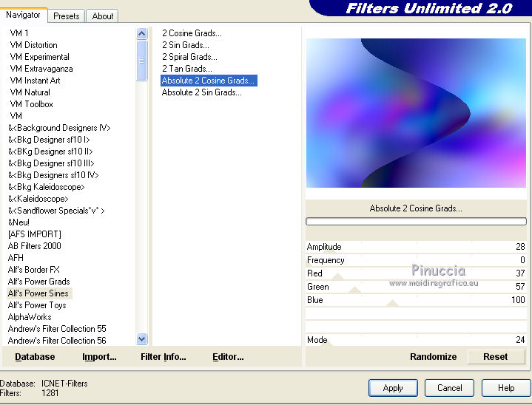Adjust the Red slider
532x405 pixels.
tap(416, 273)
